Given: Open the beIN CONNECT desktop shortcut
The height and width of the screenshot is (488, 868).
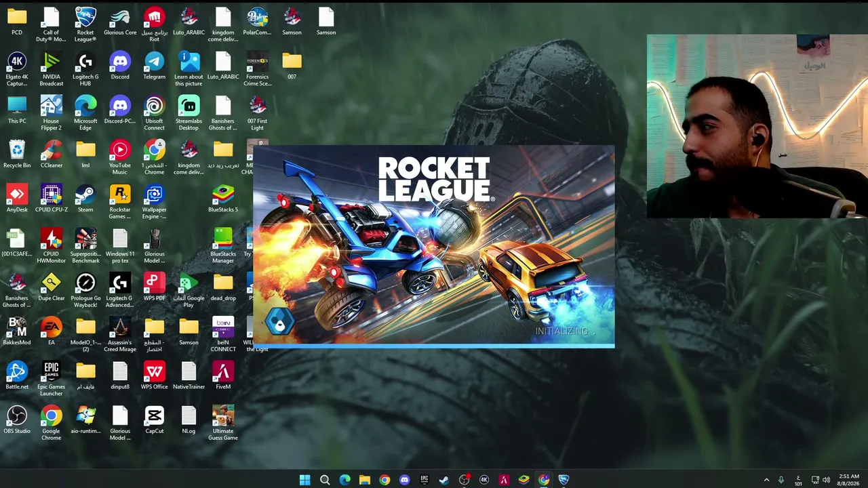Looking at the screenshot, I should coord(223,335).
